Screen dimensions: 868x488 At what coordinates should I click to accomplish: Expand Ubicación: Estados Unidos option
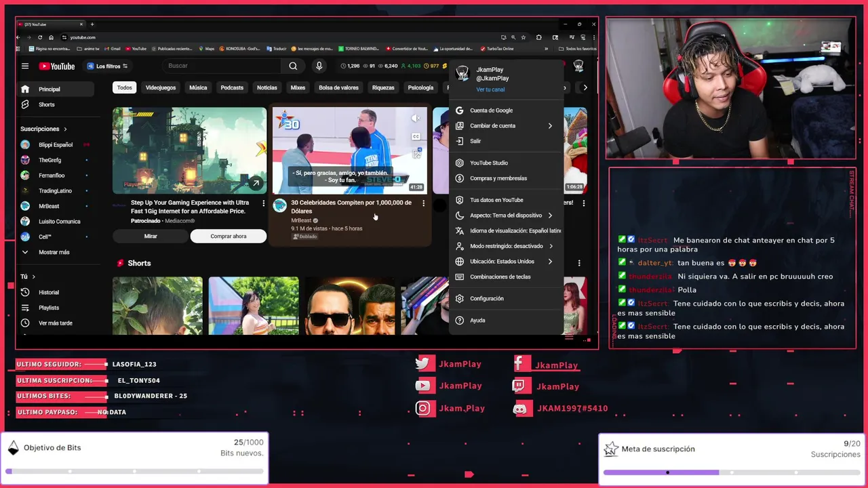click(x=506, y=262)
